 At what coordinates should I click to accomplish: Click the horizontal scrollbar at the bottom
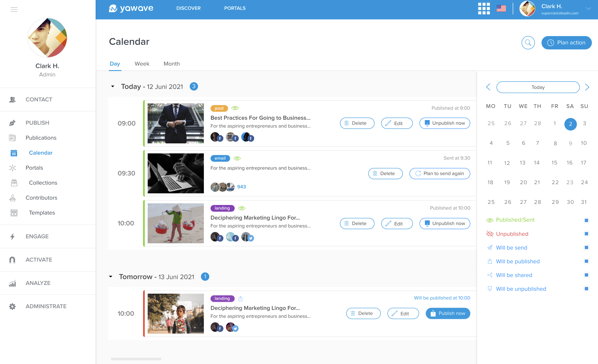click(x=136, y=359)
